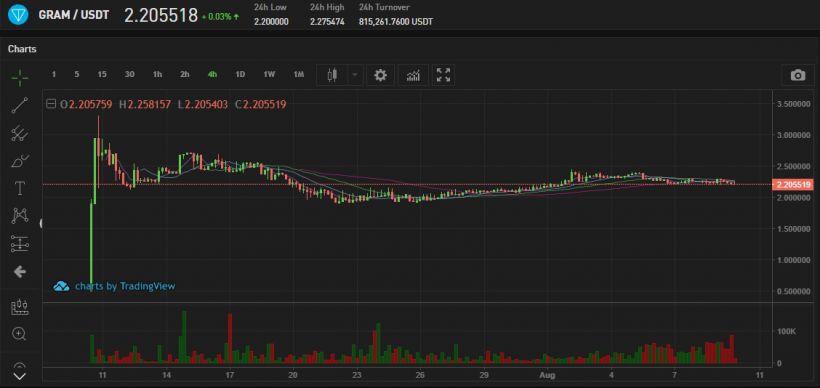The width and height of the screenshot is (820, 388).
Task: Select the 1D timeframe
Action: tap(240, 75)
